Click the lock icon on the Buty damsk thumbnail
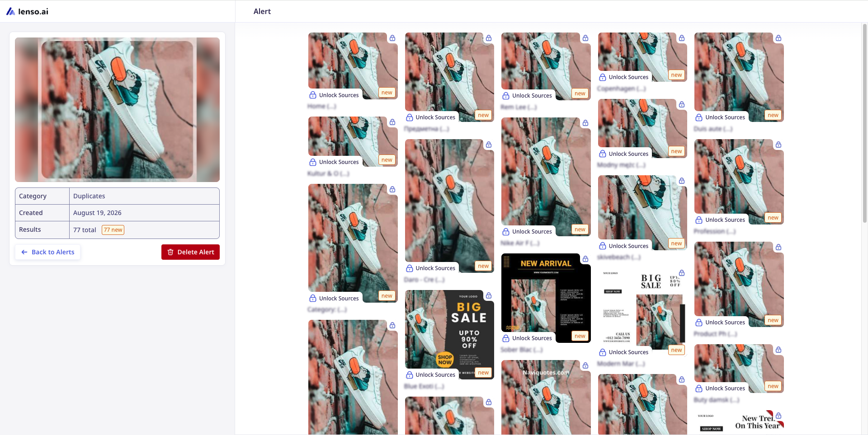This screenshot has height=435, width=868. pos(778,350)
